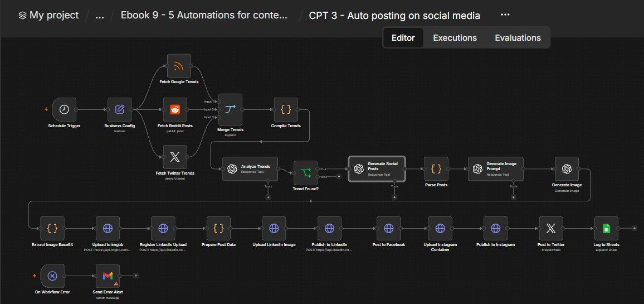644x304 pixels.
Task: Switch to the Editor tab
Action: (x=403, y=38)
